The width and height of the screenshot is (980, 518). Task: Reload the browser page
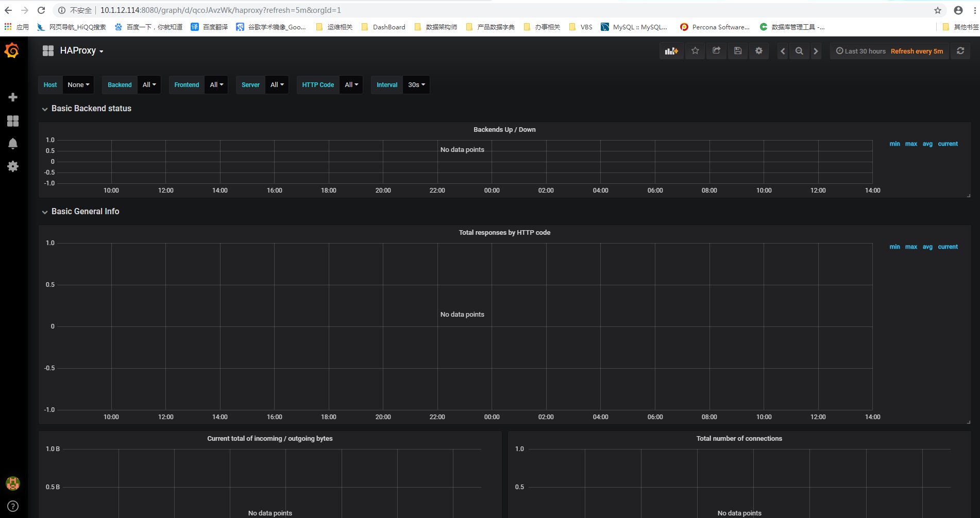coord(41,10)
